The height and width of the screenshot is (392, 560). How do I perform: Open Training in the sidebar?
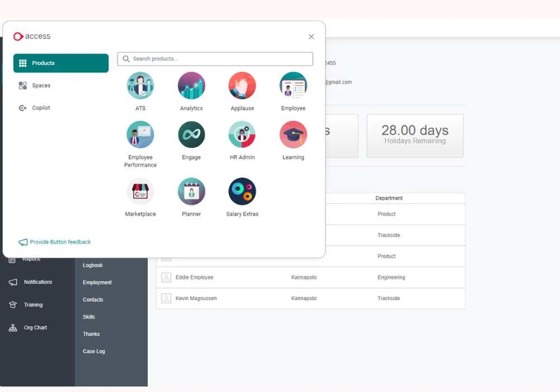(33, 305)
